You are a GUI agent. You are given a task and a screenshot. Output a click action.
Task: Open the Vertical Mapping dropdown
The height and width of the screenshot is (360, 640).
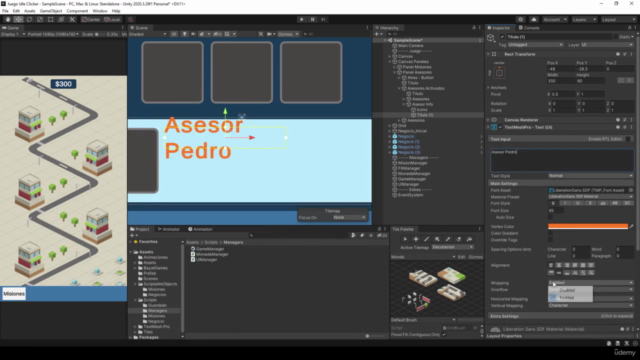(x=591, y=305)
